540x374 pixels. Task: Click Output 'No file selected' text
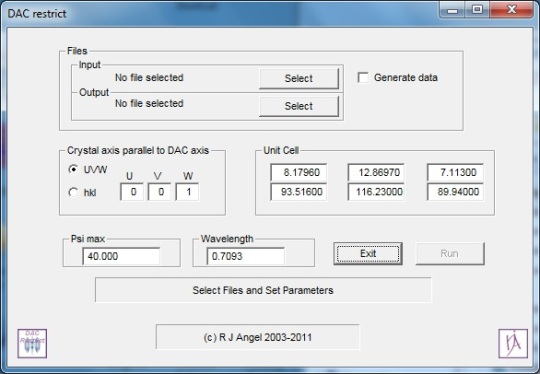[149, 103]
